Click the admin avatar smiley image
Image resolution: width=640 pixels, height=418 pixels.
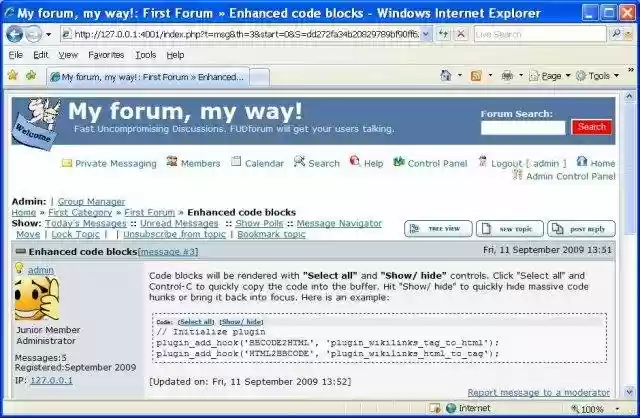point(37,299)
